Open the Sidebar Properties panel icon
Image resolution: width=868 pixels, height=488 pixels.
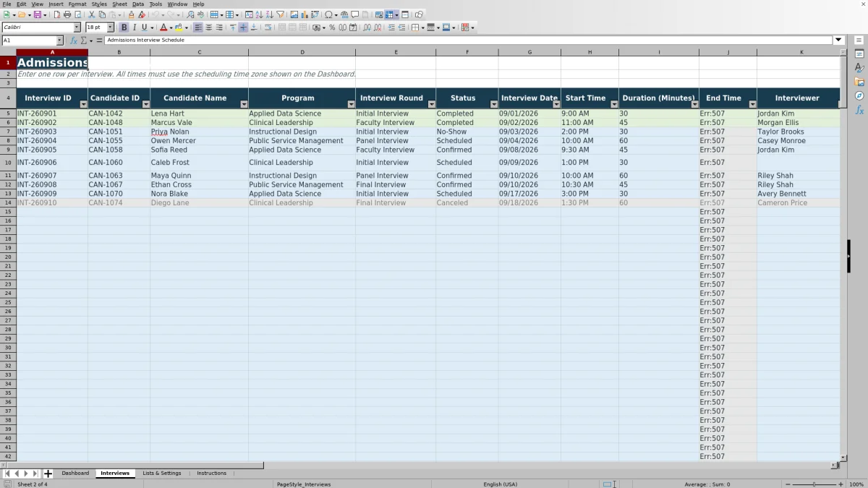tap(859, 54)
